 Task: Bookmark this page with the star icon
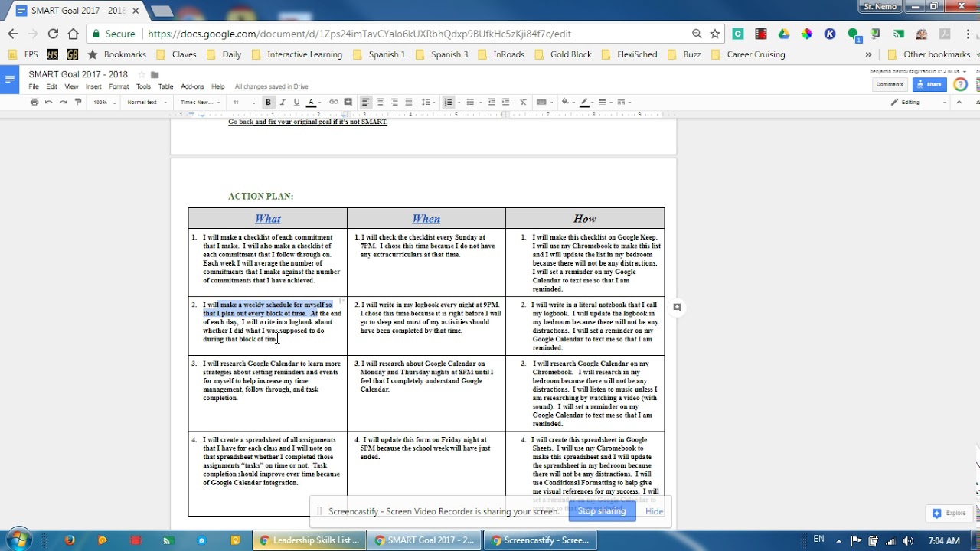715,34
